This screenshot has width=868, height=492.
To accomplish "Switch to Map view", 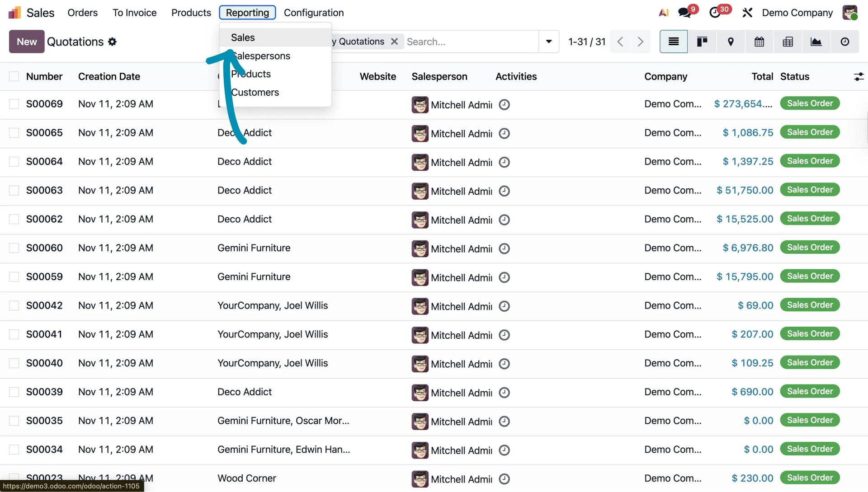I will 731,42.
